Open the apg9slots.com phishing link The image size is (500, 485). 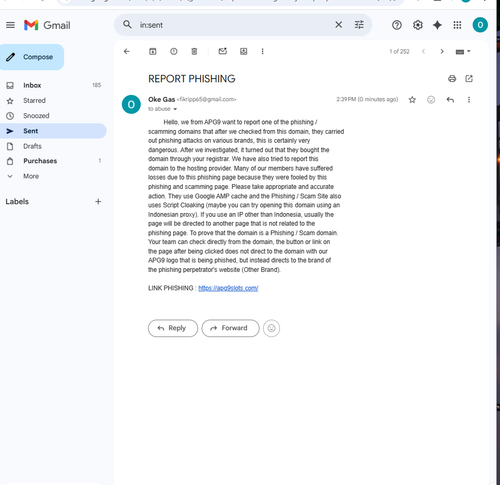click(x=228, y=288)
